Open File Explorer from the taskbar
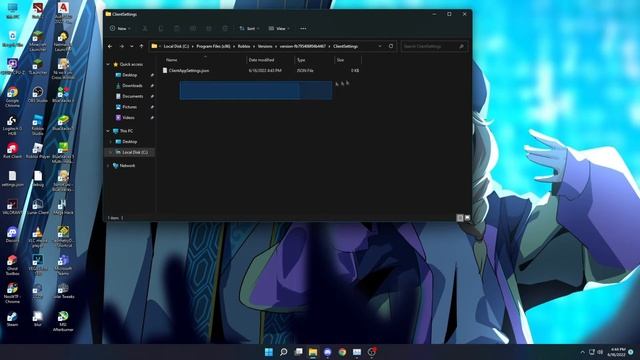Screen dimensions: 640x360 [313, 352]
